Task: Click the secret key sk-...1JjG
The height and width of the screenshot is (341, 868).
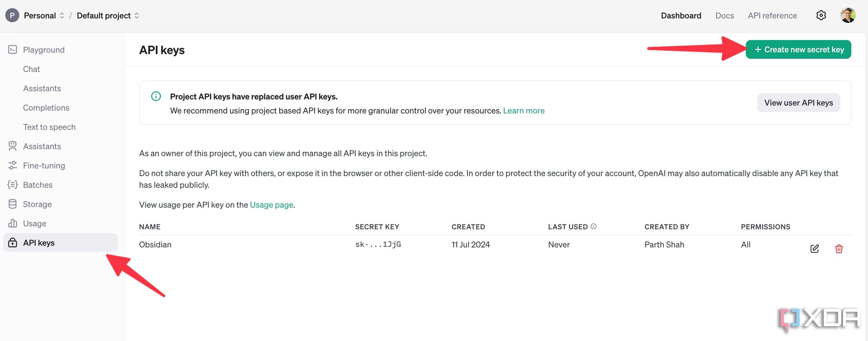Action: pos(378,244)
